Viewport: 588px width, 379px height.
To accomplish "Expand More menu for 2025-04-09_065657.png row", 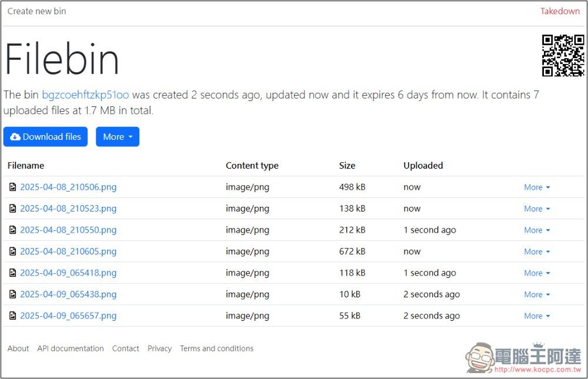I will tap(537, 316).
